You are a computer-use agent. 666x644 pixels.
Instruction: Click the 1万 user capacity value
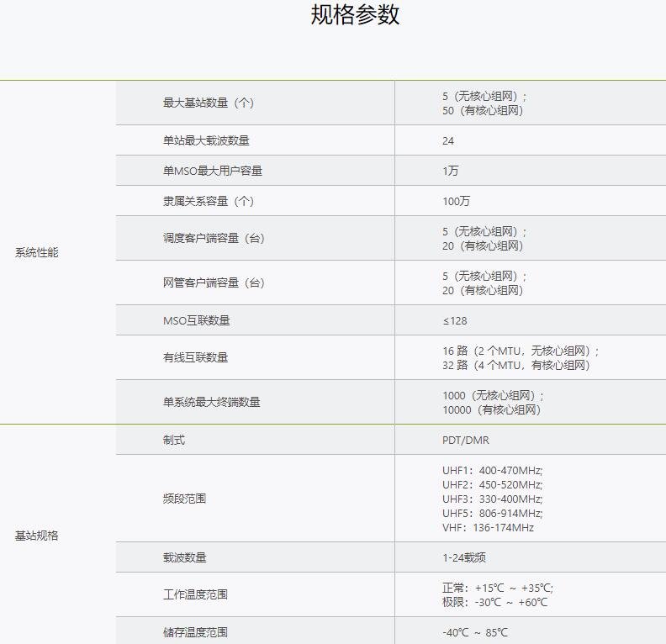[451, 171]
